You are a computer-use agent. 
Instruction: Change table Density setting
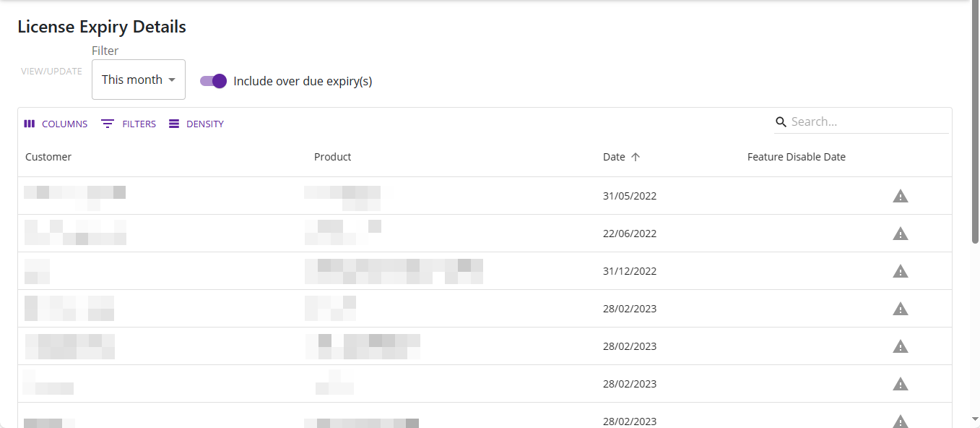(x=196, y=124)
